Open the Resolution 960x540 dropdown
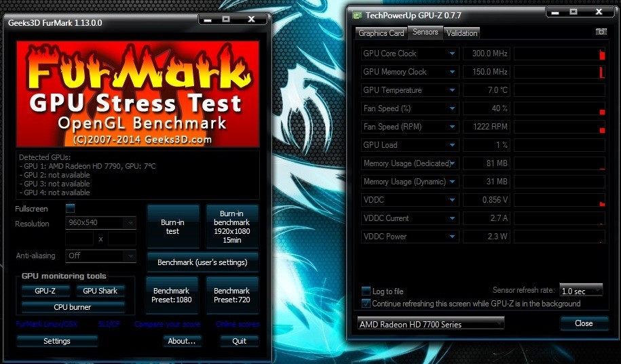The image size is (621, 364). 100,223
